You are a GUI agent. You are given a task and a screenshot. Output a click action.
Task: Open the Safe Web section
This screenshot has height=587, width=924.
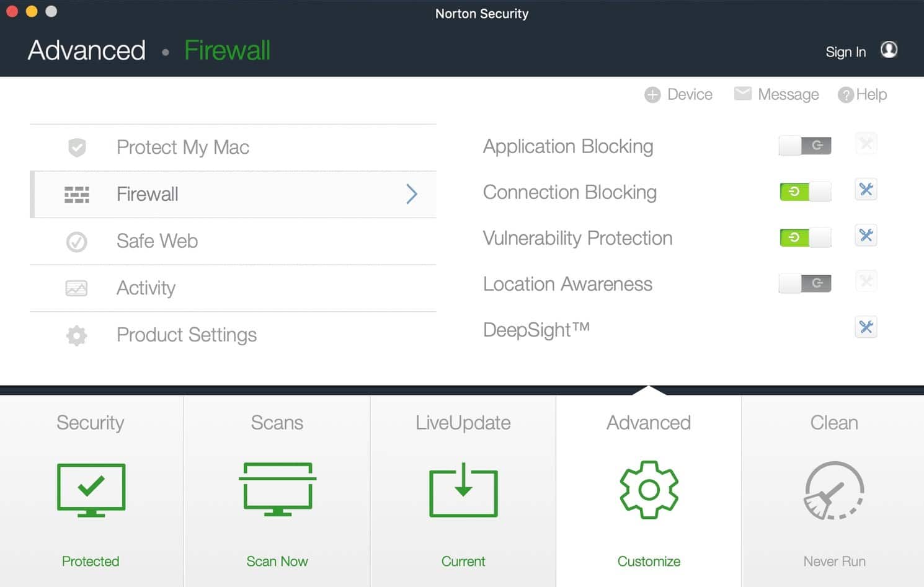[x=233, y=242]
